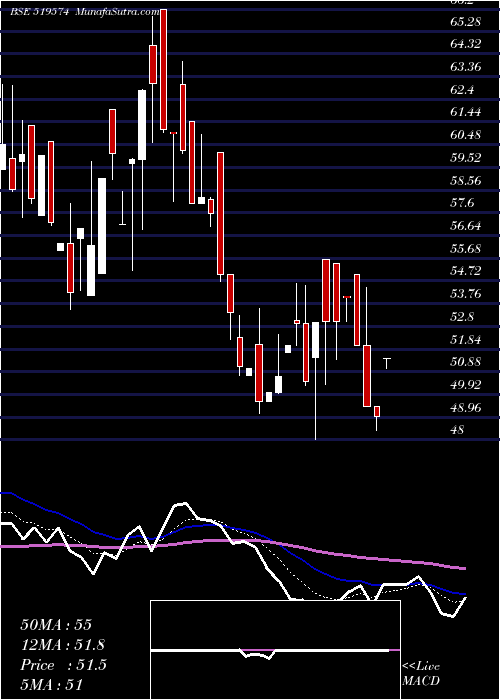Click the 53.76 price axis label
This screenshot has width=500, height=700.
(466, 294)
